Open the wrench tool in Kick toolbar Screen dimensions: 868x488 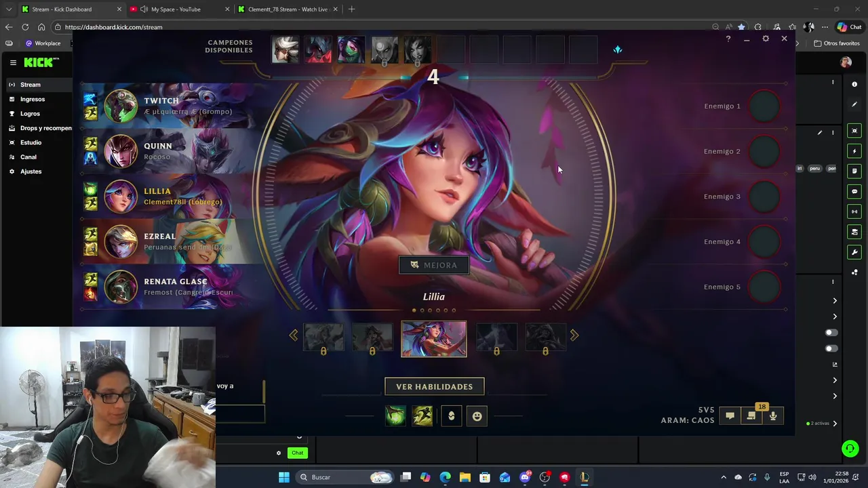(854, 252)
